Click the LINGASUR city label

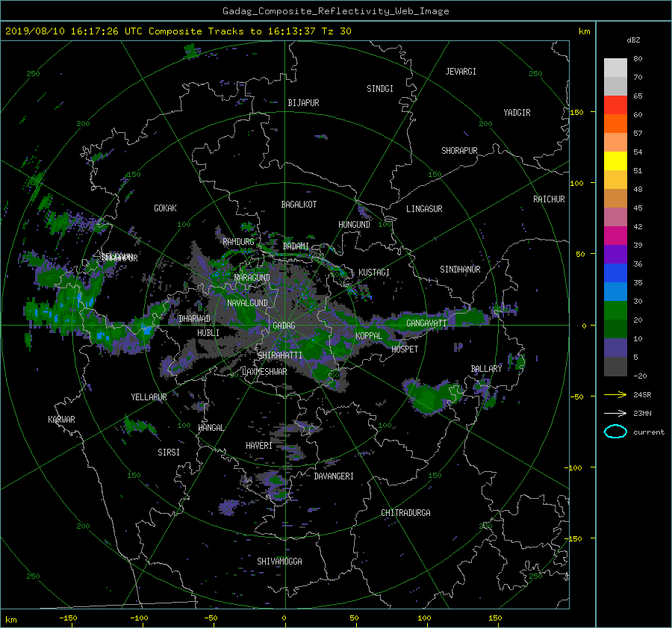point(424,209)
